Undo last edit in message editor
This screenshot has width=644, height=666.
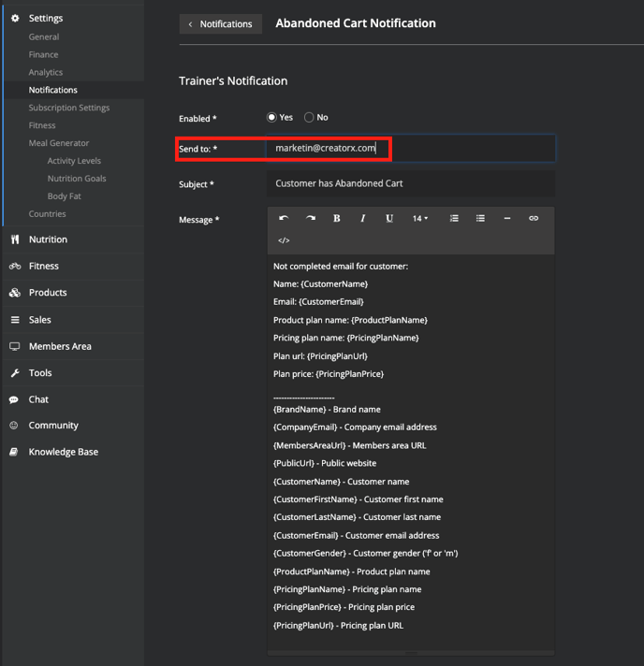pyautogui.click(x=284, y=218)
